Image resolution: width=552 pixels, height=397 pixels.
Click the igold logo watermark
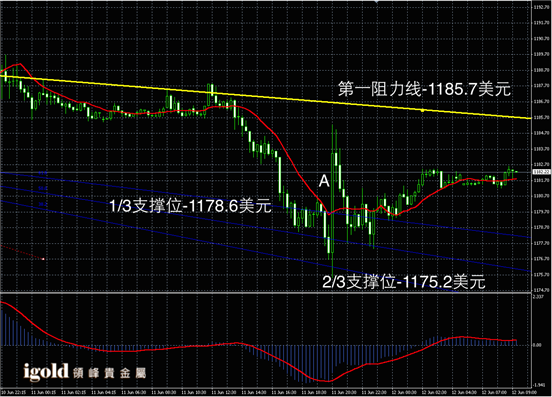[46, 372]
